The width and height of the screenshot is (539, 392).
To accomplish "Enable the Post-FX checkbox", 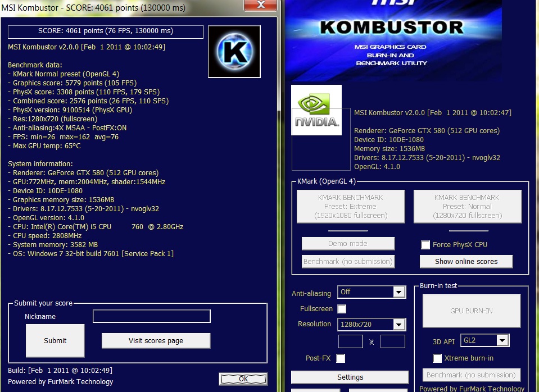I will coord(341,358).
